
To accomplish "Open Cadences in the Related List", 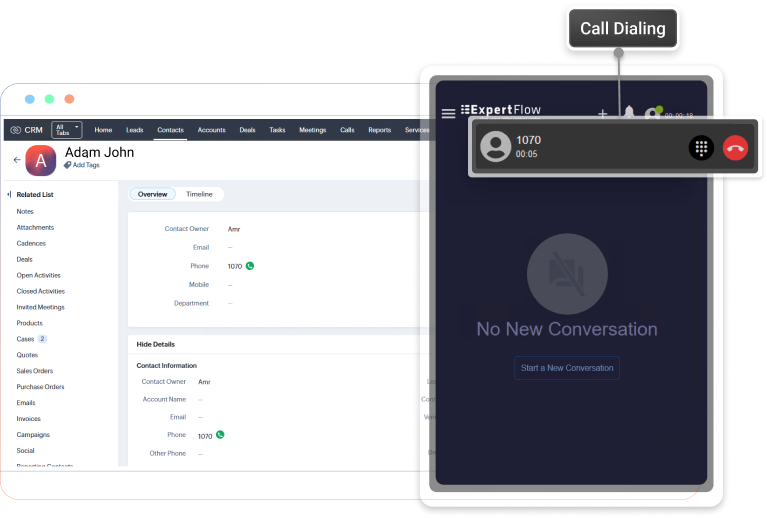I will pos(31,243).
